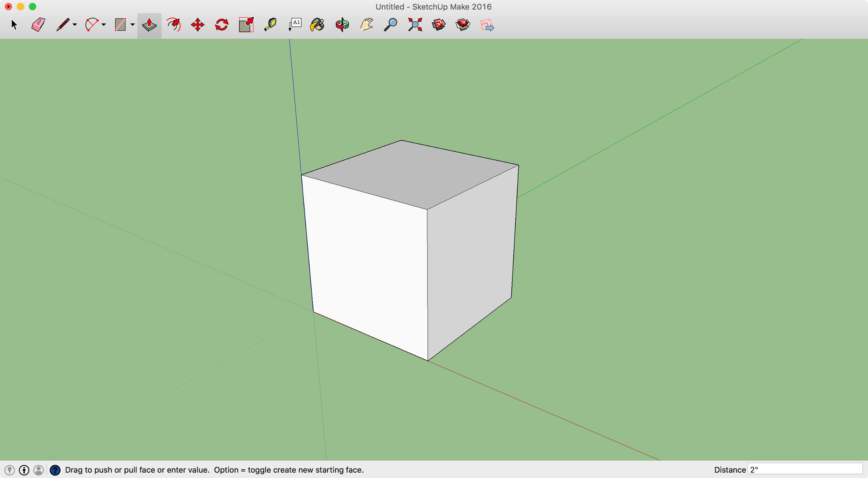Image resolution: width=868 pixels, height=478 pixels.
Task: Activate the Pan hand tool
Action: point(366,24)
